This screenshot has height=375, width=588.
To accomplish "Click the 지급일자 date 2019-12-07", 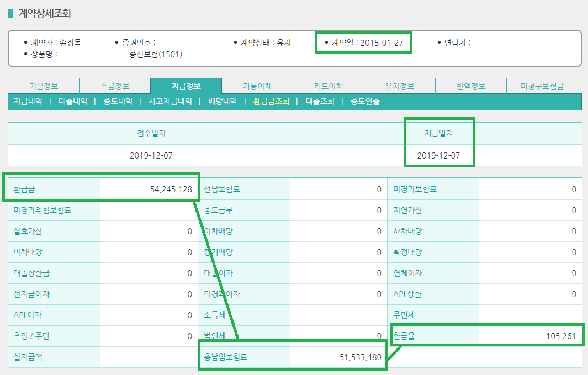I will click(438, 156).
